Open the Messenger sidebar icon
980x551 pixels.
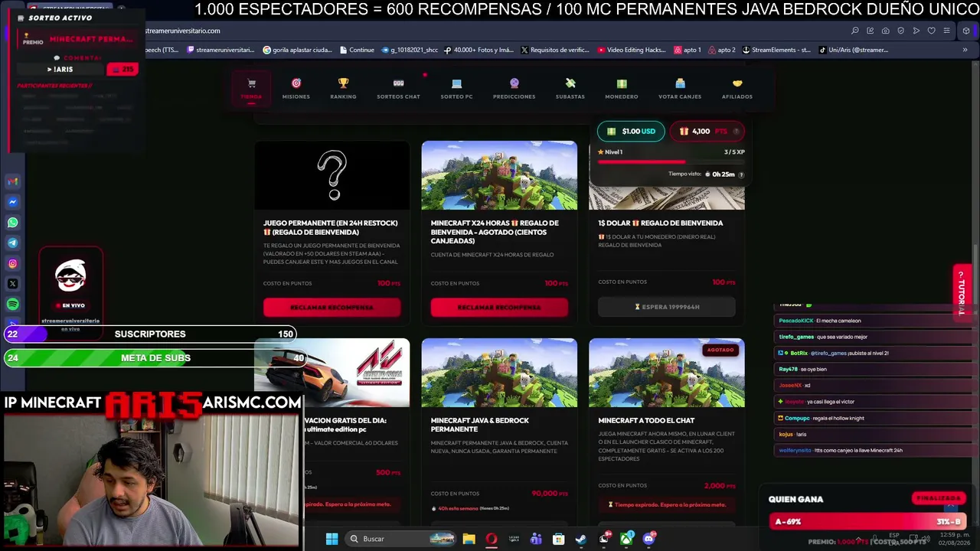13,202
